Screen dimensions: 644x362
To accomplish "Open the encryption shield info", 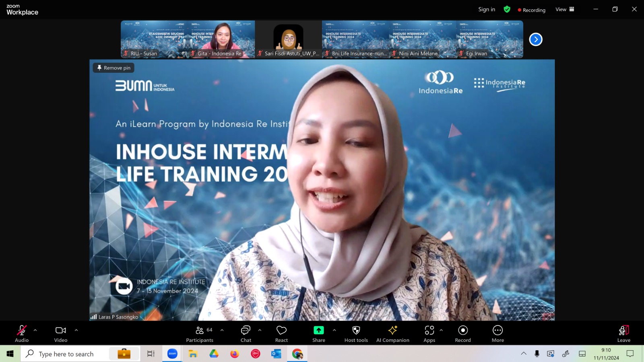I will pos(507,9).
